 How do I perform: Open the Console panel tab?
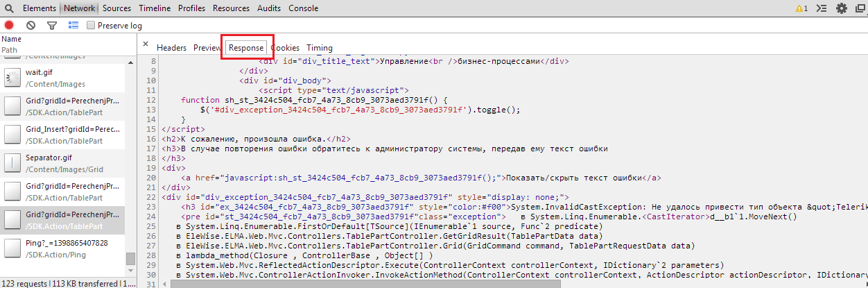tap(303, 8)
